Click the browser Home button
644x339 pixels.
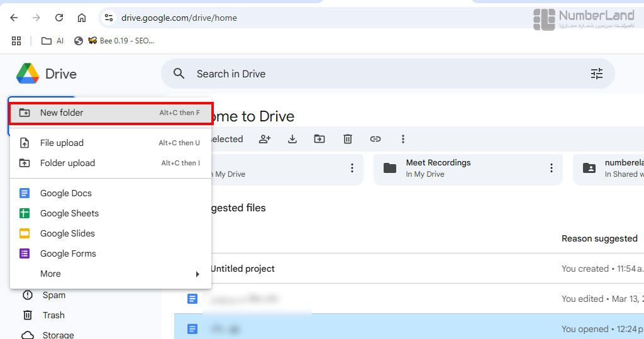pos(82,18)
